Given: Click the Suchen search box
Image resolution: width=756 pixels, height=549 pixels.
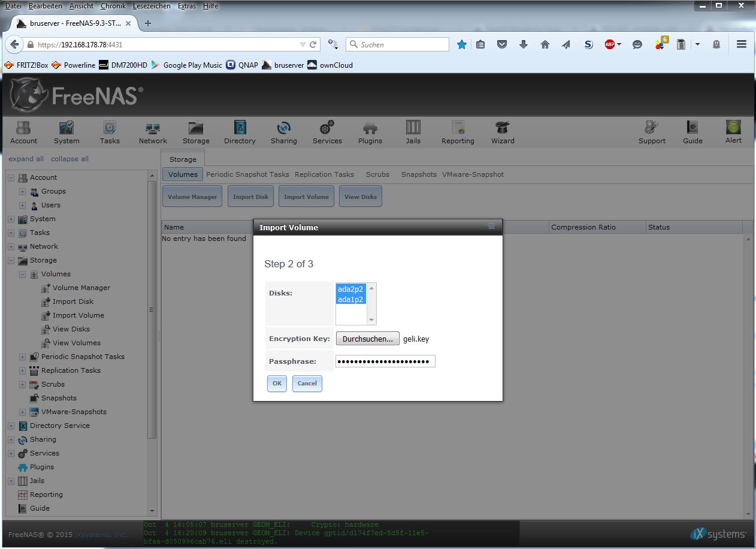Looking at the screenshot, I should (x=397, y=44).
